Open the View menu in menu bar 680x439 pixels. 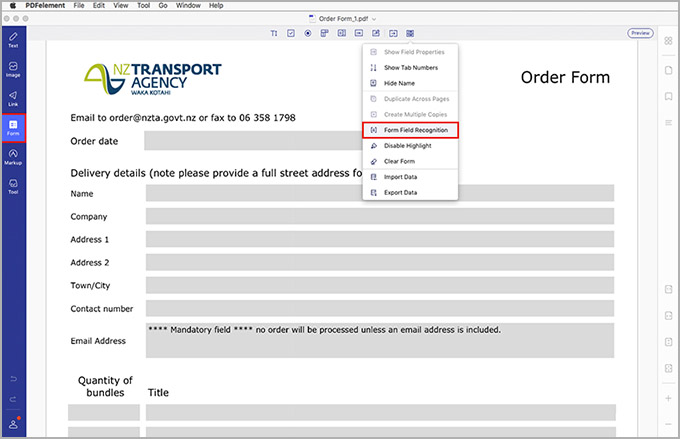click(x=121, y=6)
